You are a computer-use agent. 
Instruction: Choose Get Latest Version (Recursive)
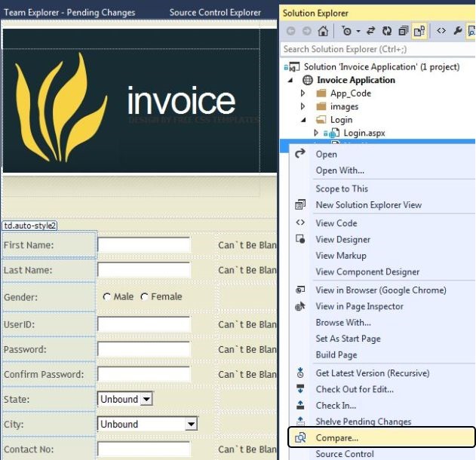tap(373, 373)
